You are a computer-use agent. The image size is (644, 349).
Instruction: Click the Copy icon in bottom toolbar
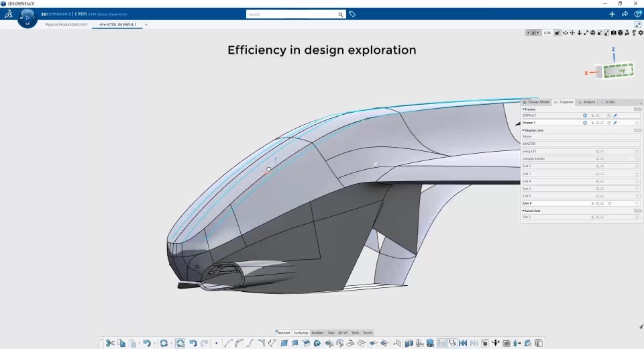121,343
